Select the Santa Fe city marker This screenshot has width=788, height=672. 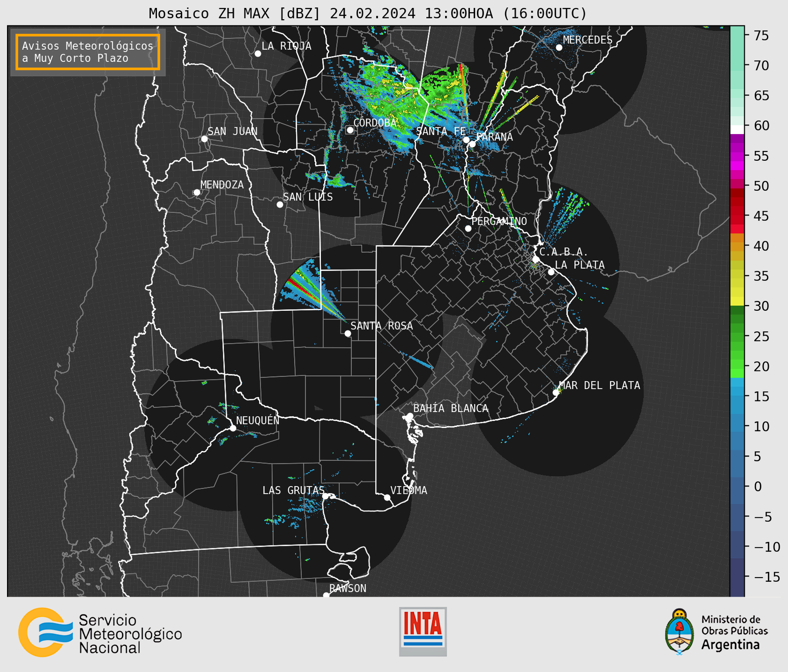(x=466, y=140)
